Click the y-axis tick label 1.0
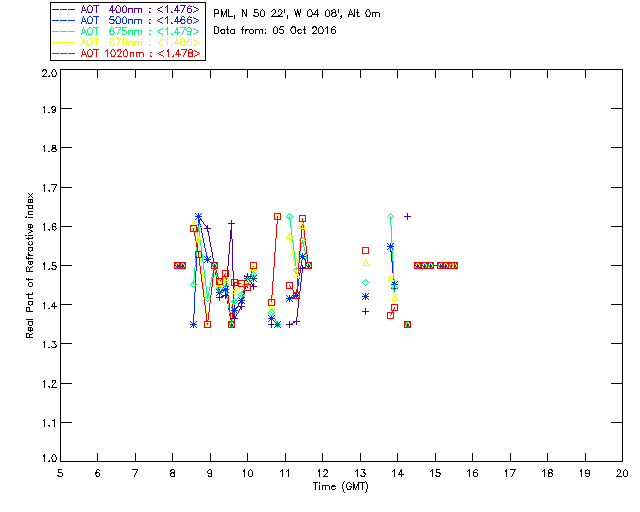This screenshot has height=512, width=640. [x=49, y=458]
